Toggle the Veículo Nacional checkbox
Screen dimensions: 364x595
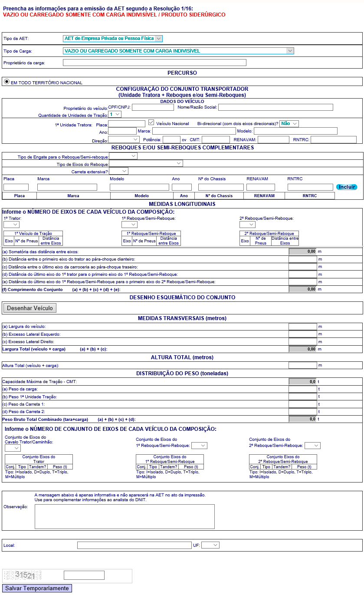click(151, 123)
